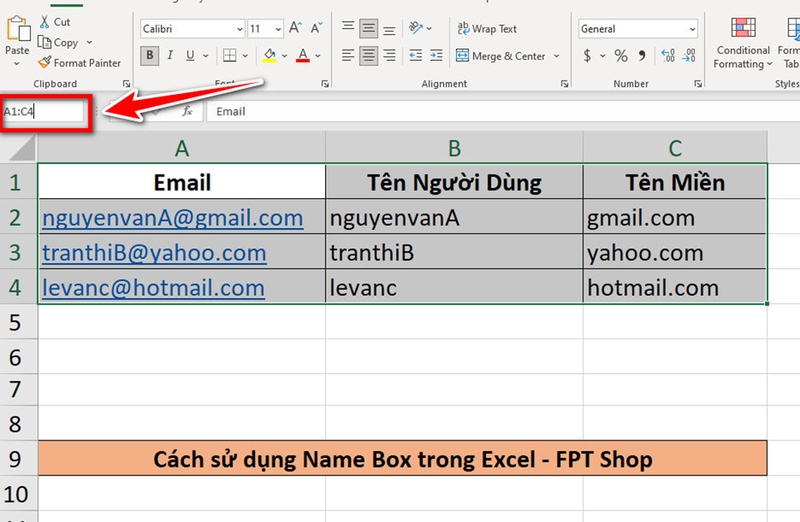Open link nguyenvanA@gmail.com
This screenshot has height=522, width=800.
172,218
